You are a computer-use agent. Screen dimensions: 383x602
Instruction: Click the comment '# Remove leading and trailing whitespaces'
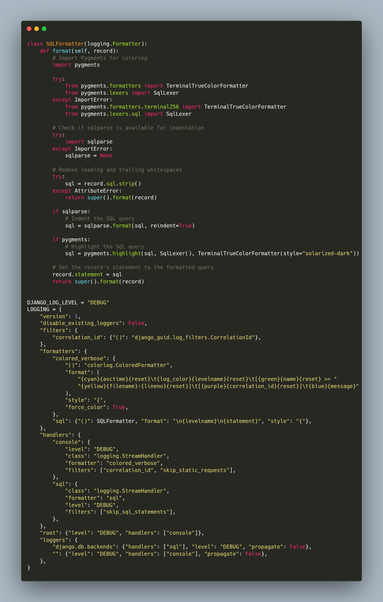click(117, 170)
